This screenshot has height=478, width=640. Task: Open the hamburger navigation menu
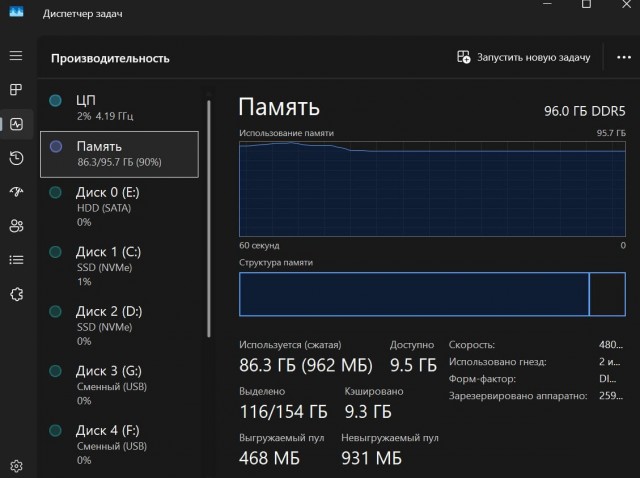coord(16,56)
